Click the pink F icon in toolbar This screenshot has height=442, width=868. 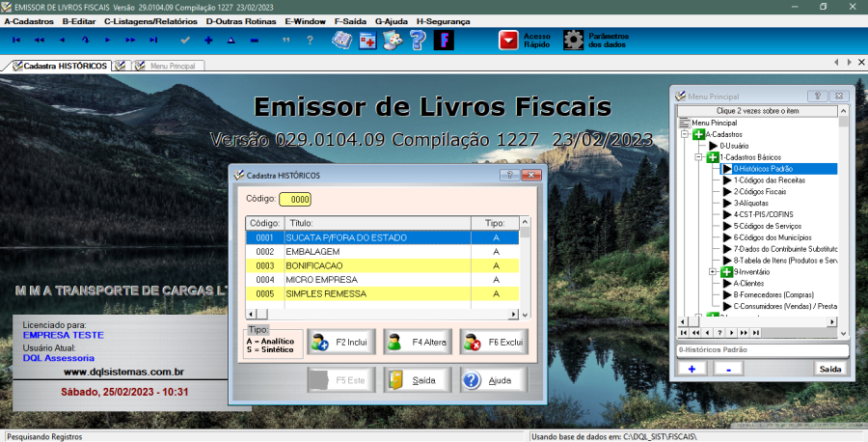point(444,41)
